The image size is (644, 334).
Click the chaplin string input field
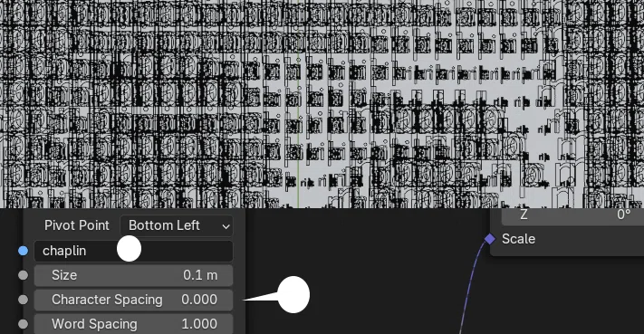click(133, 251)
